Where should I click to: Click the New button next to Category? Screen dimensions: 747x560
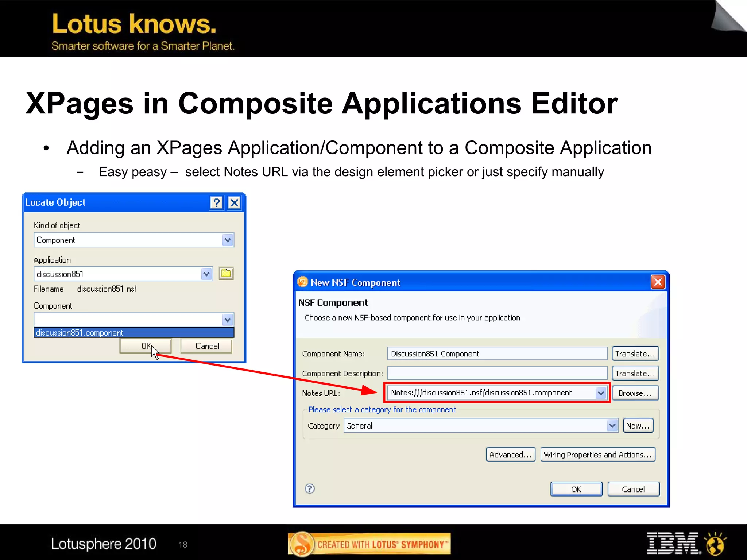pyautogui.click(x=638, y=426)
